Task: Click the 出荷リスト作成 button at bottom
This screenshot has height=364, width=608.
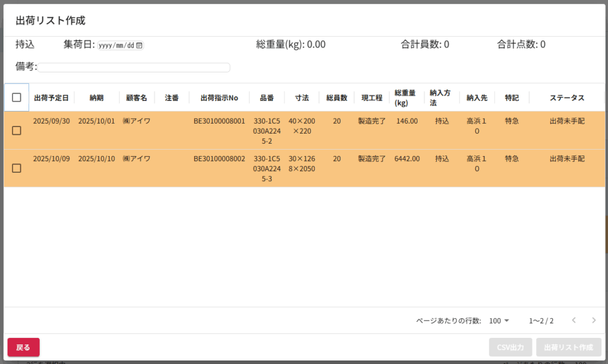Action: coord(568,347)
